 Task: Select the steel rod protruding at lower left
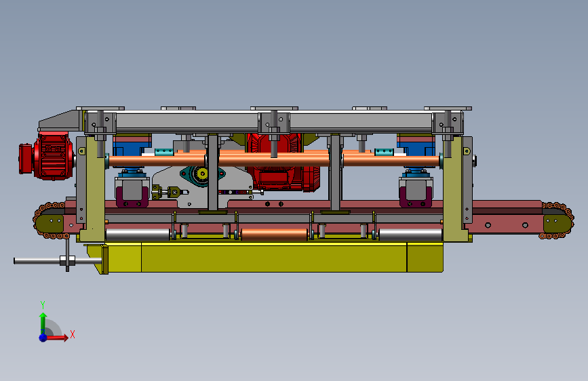pos(56,260)
